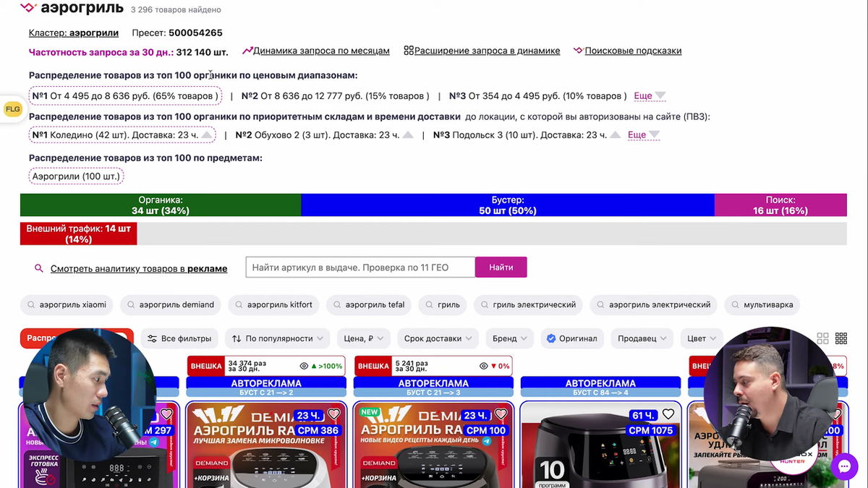Screen dimensions: 868x488
Task: Click the trend chart icon before Динамика запроса
Action: 247,51
